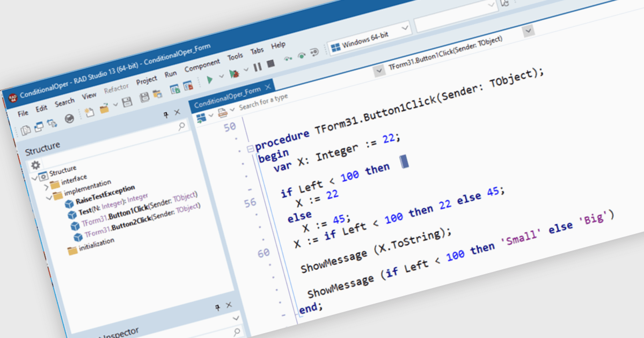Click the New Items toolbar icon
Viewport: 644px width, 338px height.
[89, 112]
